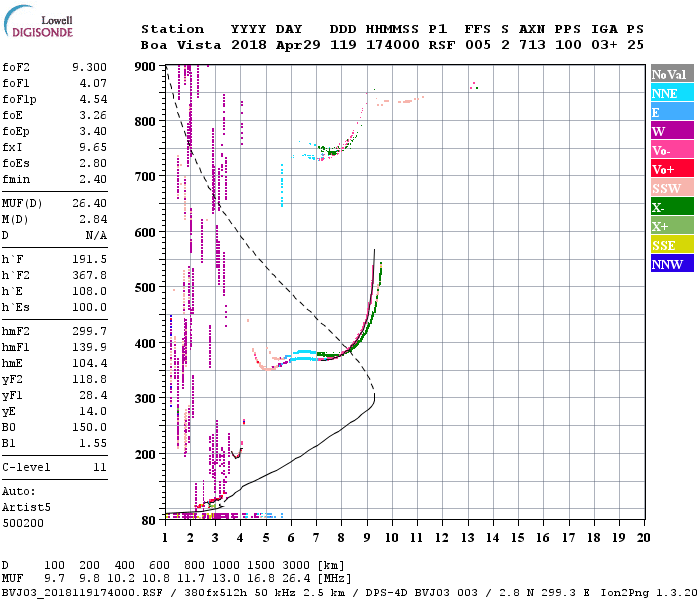Click the 500200 version number
Image resolution: width=700 pixels, height=600 pixels.
click(23, 523)
